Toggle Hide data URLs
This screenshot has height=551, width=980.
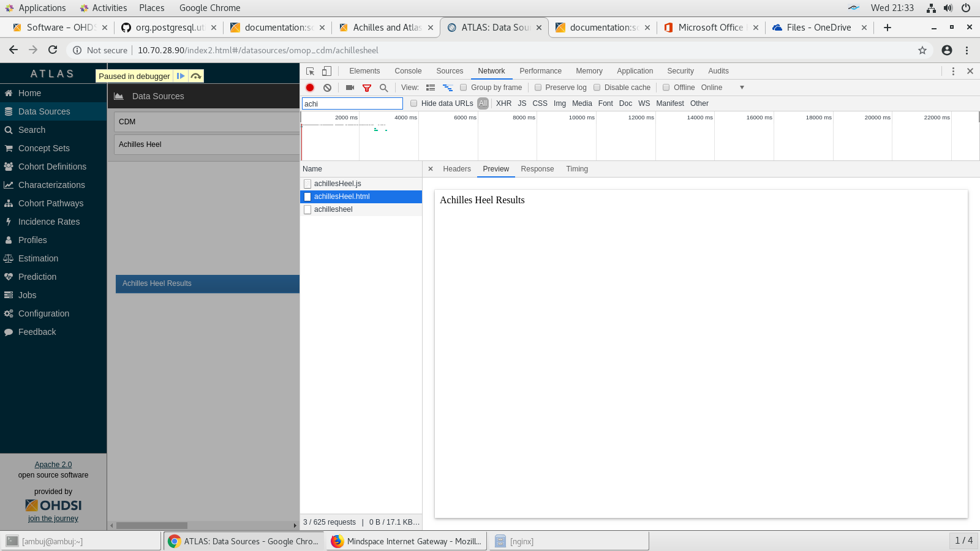point(414,103)
